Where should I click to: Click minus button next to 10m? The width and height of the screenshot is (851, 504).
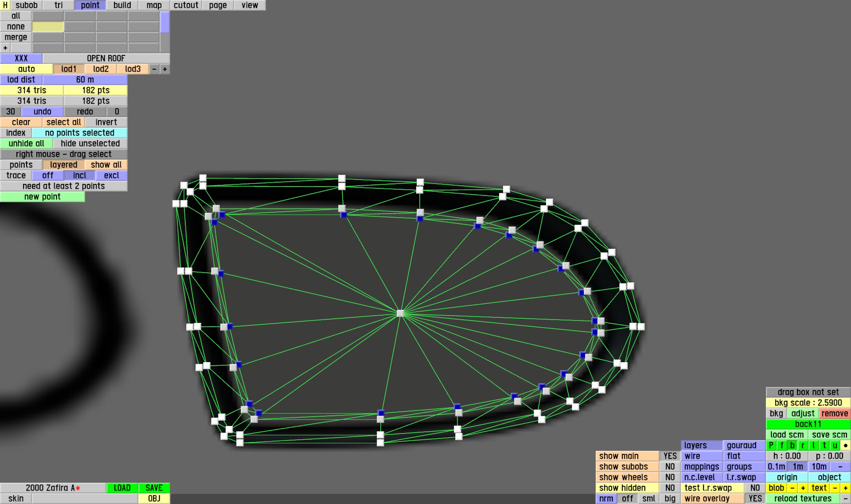point(840,467)
